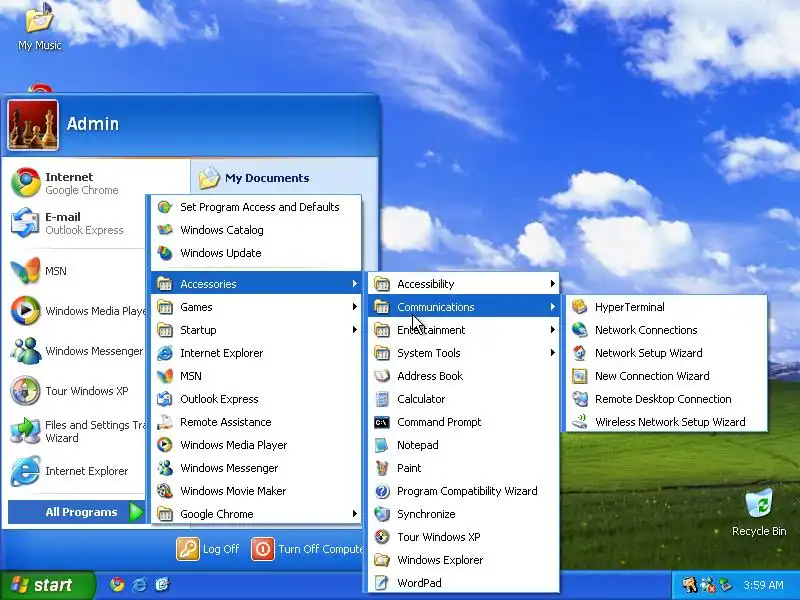This screenshot has width=800, height=600.
Task: Launch WordPad
Action: coord(463,582)
